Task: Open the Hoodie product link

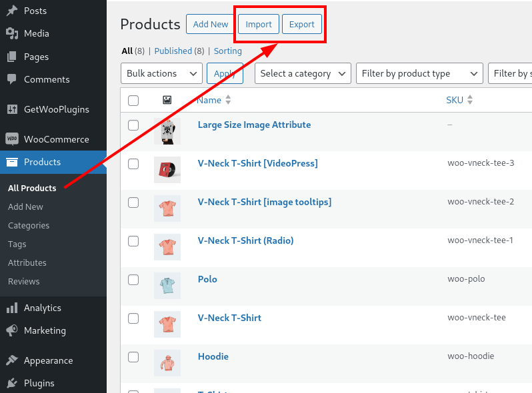Action: click(213, 357)
